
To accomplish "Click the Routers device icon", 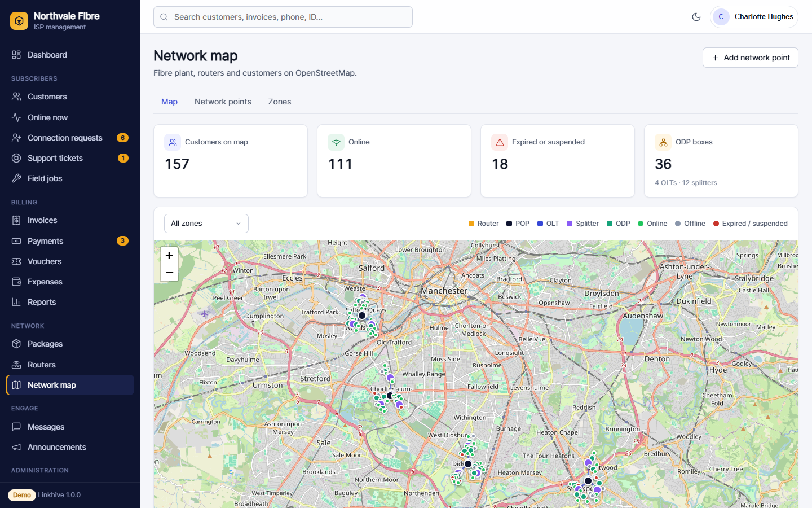I will 16,365.
